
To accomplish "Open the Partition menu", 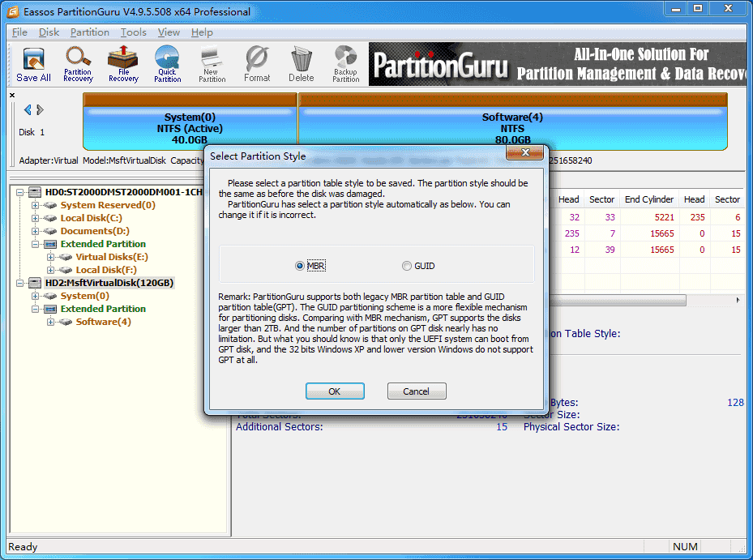I will point(89,32).
